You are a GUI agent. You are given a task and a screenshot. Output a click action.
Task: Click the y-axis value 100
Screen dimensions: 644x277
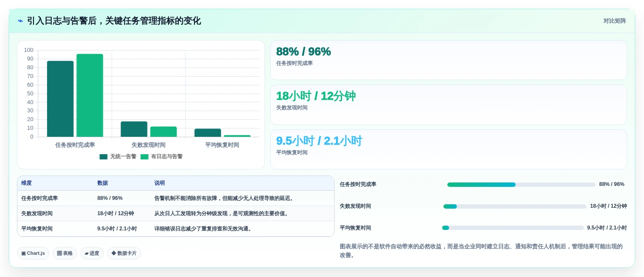click(29, 50)
